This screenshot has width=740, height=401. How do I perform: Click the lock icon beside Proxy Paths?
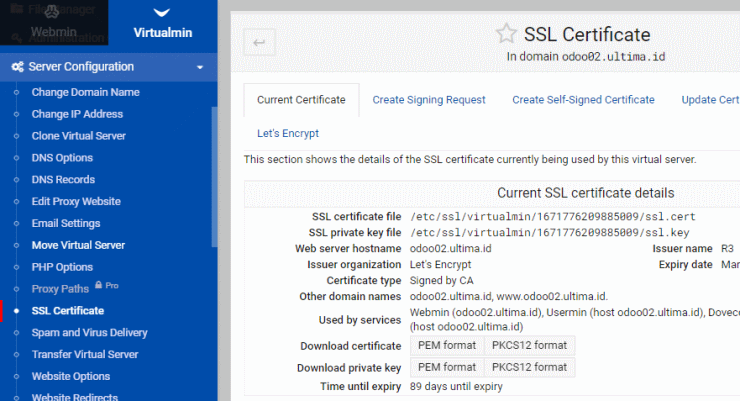(99, 285)
